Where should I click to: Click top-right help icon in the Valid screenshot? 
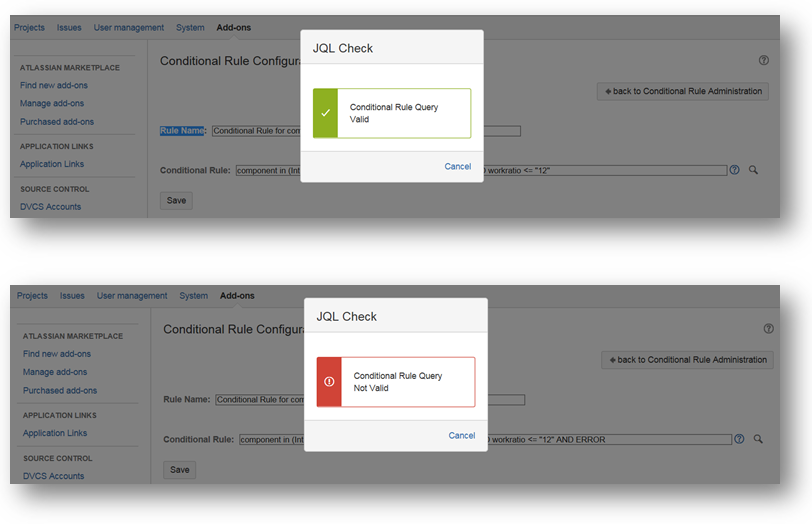(764, 60)
